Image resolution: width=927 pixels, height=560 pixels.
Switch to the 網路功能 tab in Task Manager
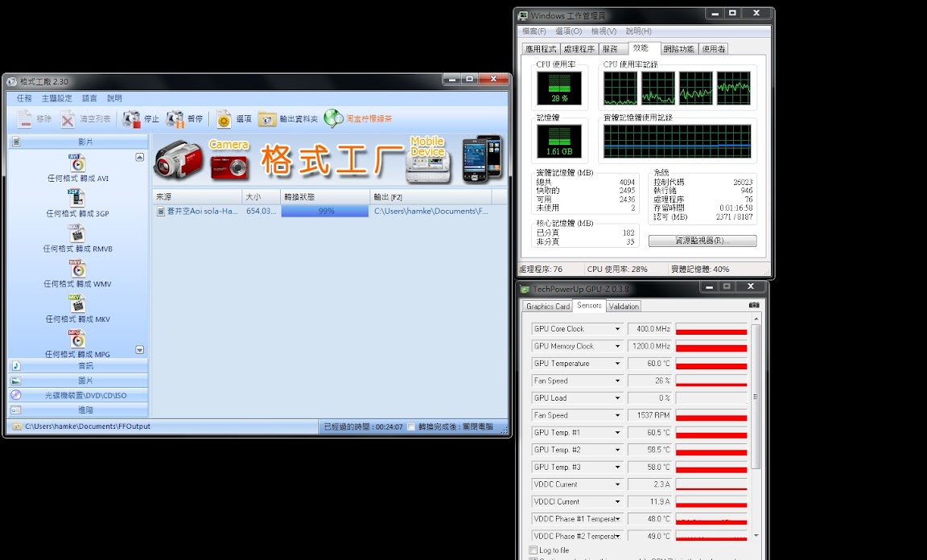[678, 49]
